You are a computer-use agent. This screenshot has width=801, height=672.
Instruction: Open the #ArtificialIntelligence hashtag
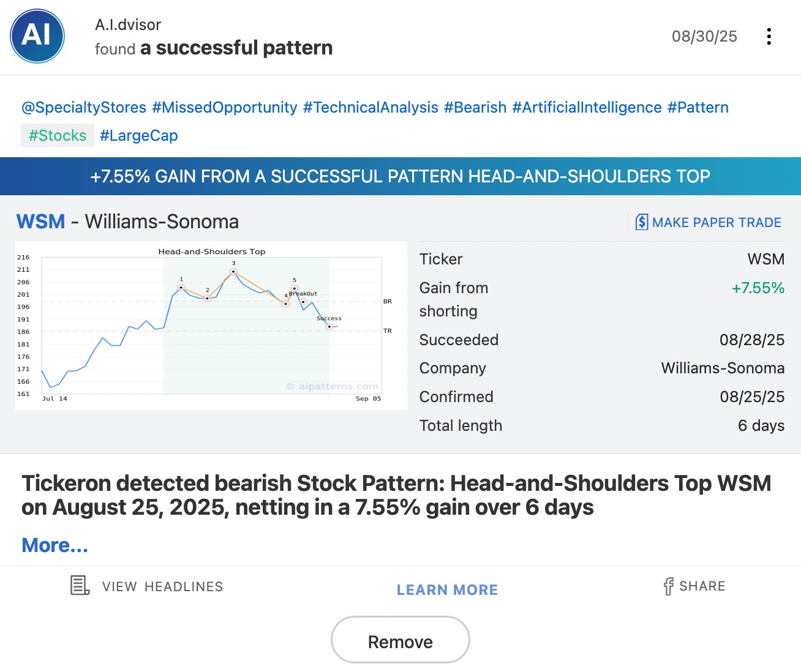587,108
